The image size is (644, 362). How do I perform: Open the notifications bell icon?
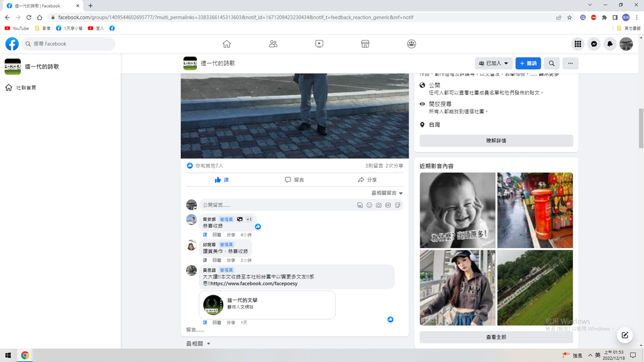pyautogui.click(x=610, y=44)
